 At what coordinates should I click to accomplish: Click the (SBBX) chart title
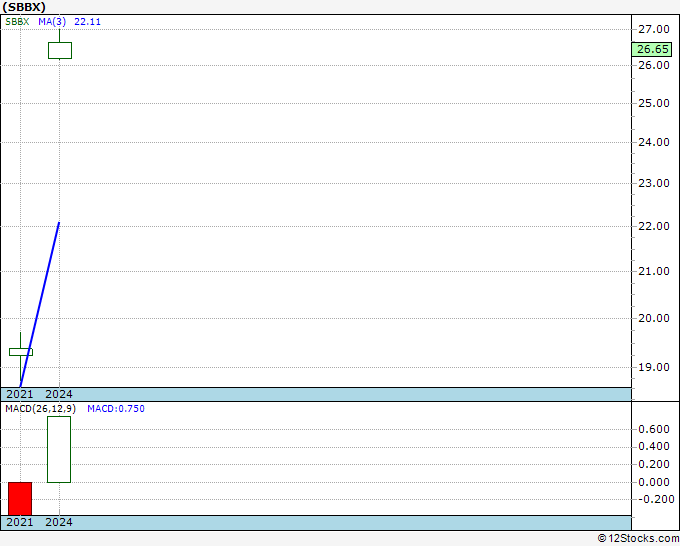[24, 7]
